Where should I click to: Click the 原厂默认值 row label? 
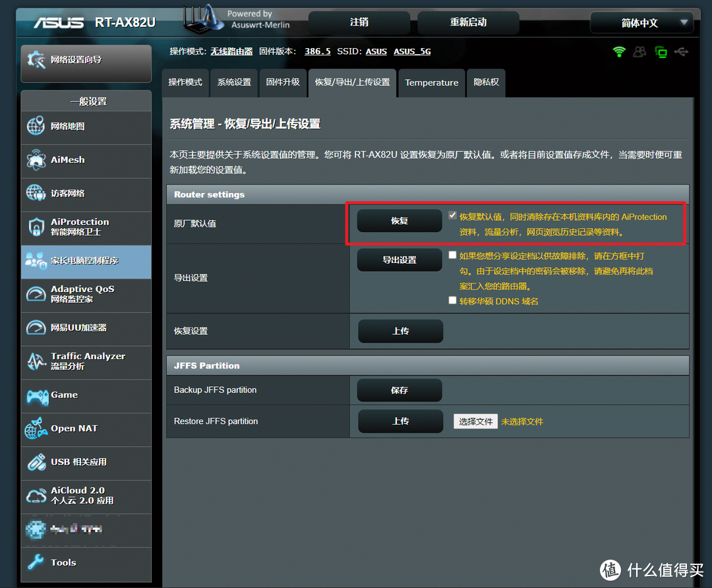(x=194, y=223)
